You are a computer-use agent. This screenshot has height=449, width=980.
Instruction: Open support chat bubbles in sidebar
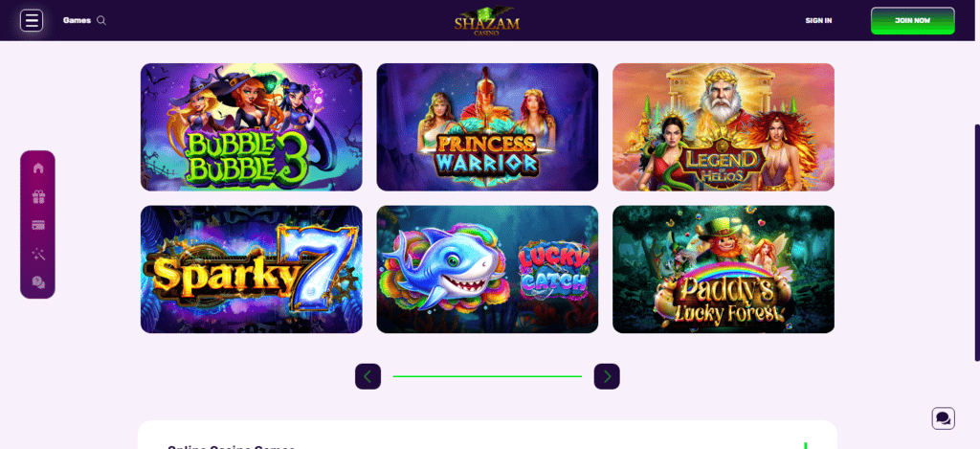pos(38,282)
